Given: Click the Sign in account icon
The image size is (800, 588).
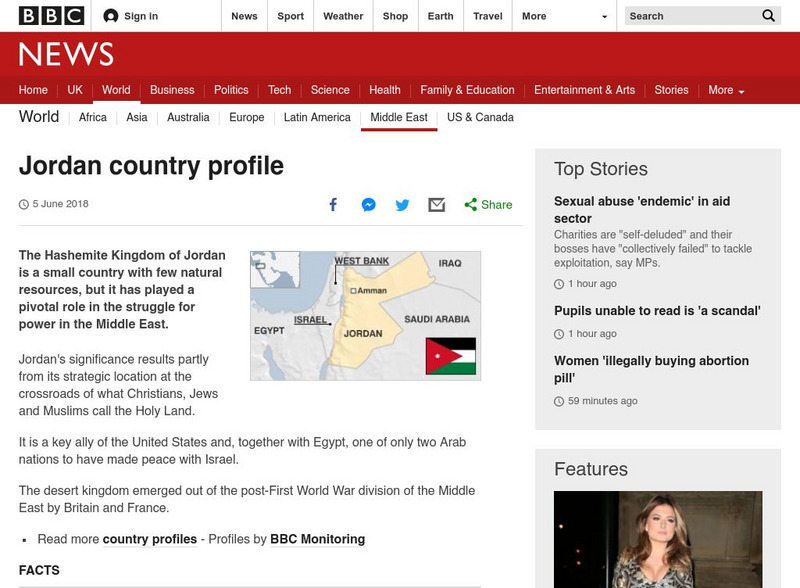Looking at the screenshot, I should [x=111, y=16].
